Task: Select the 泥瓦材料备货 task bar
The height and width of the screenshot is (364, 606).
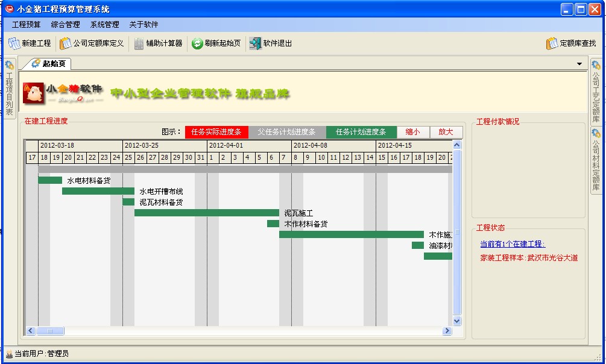Action: click(x=128, y=202)
